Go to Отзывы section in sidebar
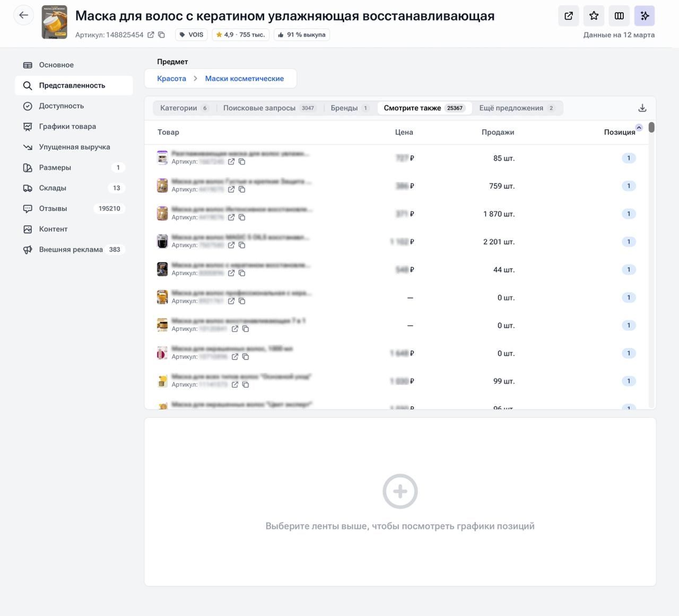Screen dimensions: 679x616 [x=53, y=208]
